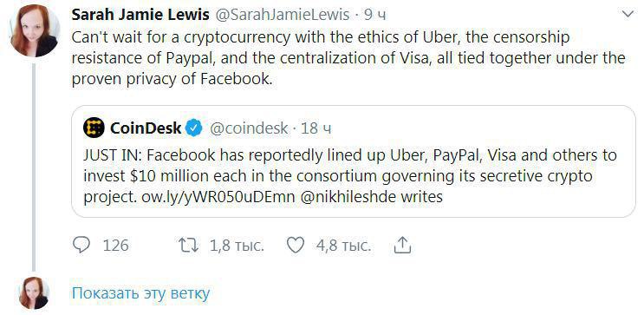Open the @nikhileshde mention

(349, 197)
